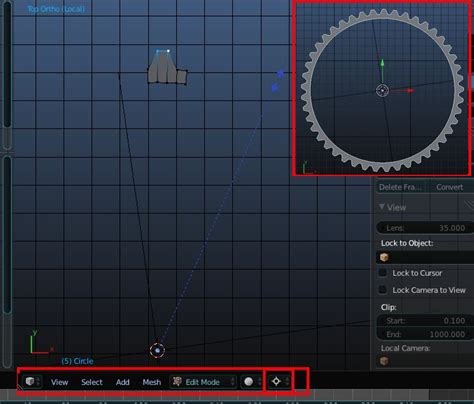The image size is (474, 404).
Task: Click the "(5) Circle" object label
Action: click(77, 361)
